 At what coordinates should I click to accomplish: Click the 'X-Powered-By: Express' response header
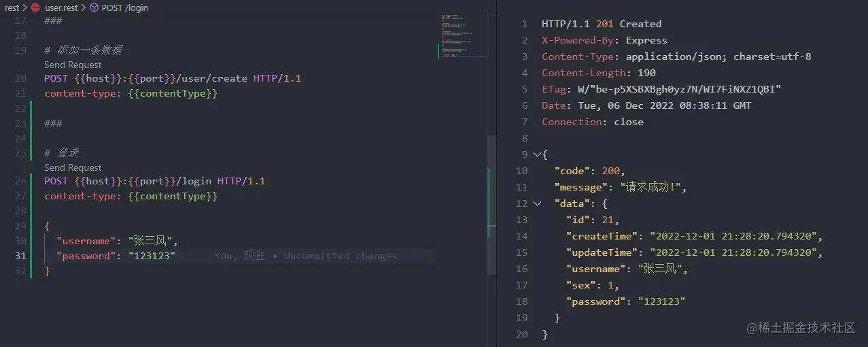(x=604, y=40)
